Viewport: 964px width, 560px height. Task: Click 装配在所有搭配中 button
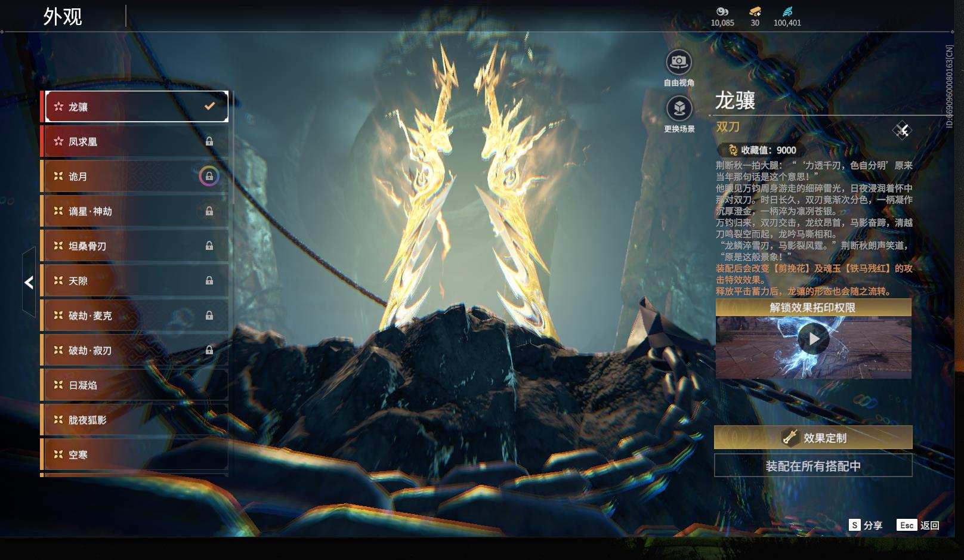point(813,466)
